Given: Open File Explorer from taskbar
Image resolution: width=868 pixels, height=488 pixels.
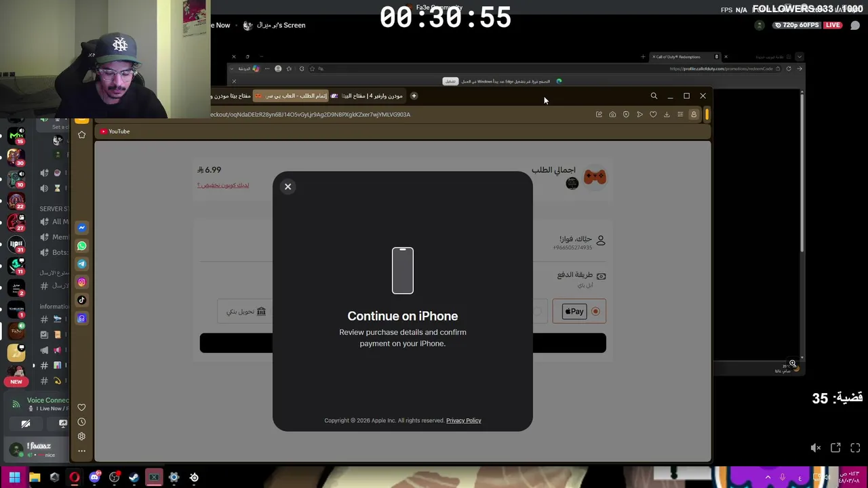Looking at the screenshot, I should pyautogui.click(x=35, y=477).
